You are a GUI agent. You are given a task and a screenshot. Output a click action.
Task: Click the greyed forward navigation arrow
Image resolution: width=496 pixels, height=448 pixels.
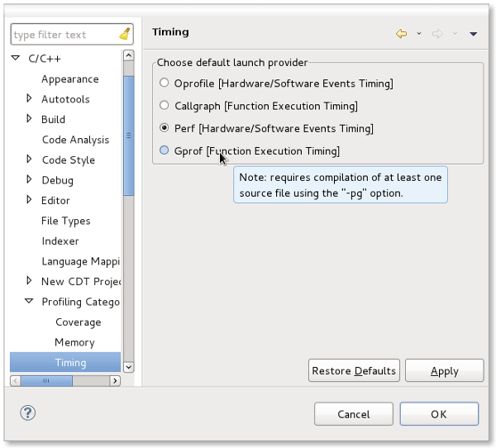[x=437, y=34]
